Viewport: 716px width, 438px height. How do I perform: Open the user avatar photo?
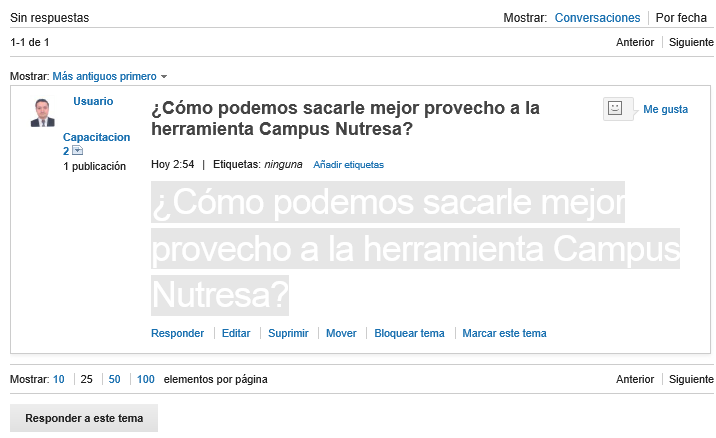coord(42,113)
